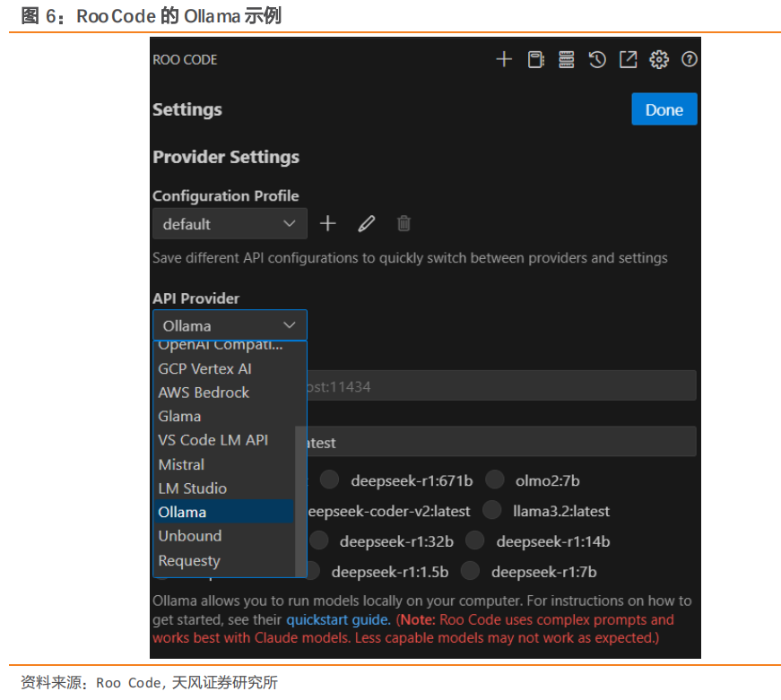Click the deepseek-coder-v2:latest model label

click(388, 511)
